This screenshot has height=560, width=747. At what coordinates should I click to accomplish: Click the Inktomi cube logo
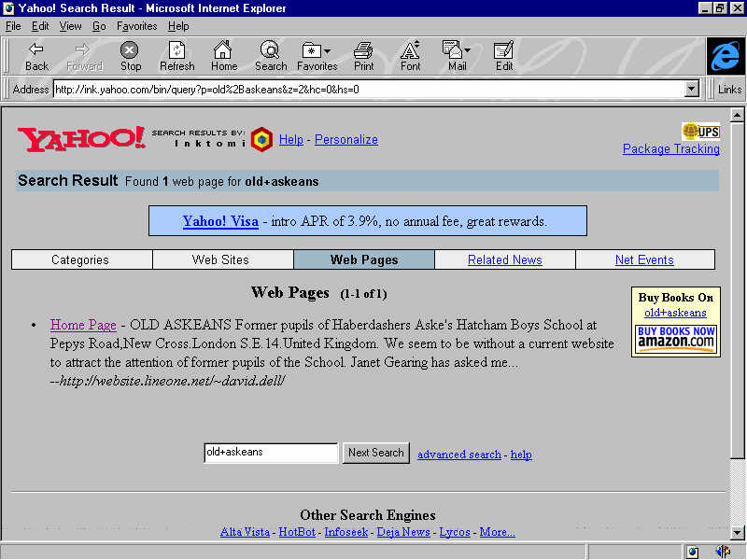[261, 139]
